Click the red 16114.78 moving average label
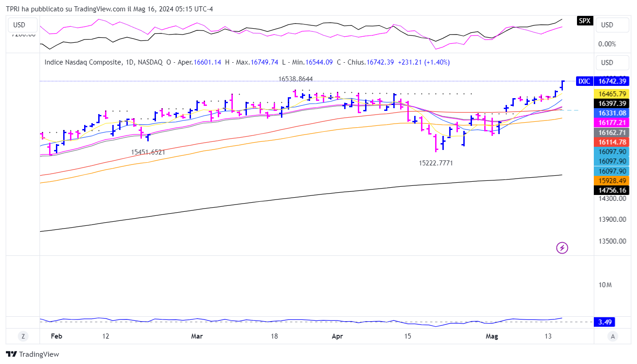Viewport: 637px width, 364px height. tap(612, 142)
